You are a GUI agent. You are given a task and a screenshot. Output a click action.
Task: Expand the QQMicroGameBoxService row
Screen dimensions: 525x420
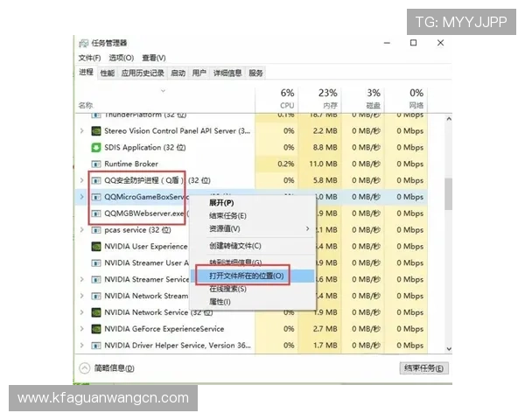(82, 197)
